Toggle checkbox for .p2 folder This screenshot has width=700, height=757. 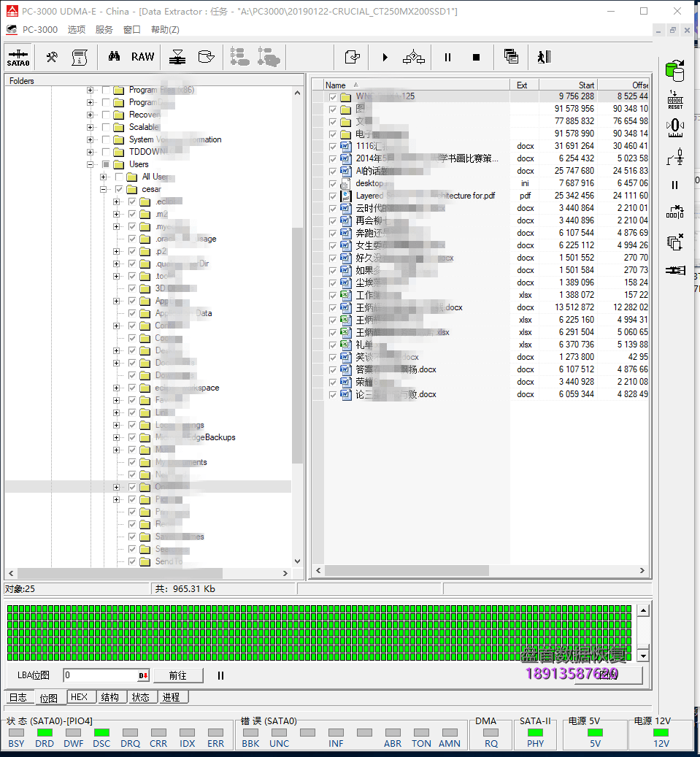(x=132, y=251)
